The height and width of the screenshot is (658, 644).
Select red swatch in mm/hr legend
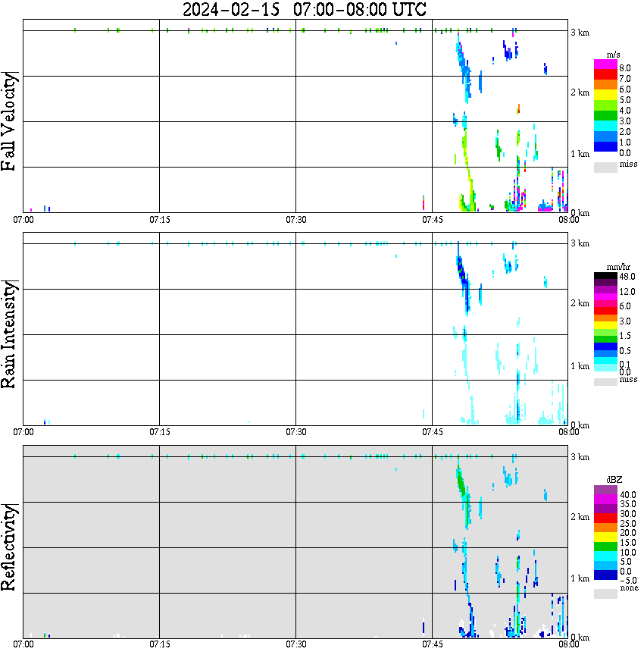(605, 311)
